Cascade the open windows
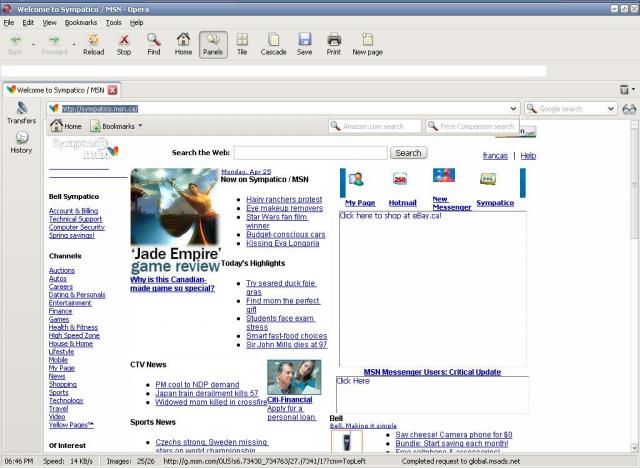This screenshot has width=640, height=468. tap(273, 44)
